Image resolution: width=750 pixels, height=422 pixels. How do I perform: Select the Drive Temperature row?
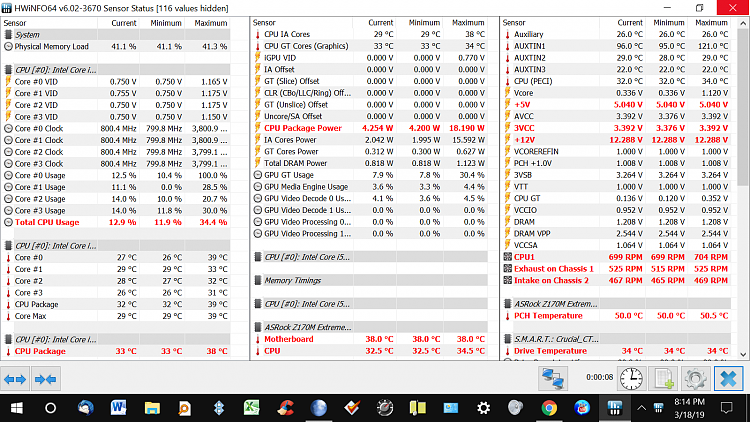(617, 351)
